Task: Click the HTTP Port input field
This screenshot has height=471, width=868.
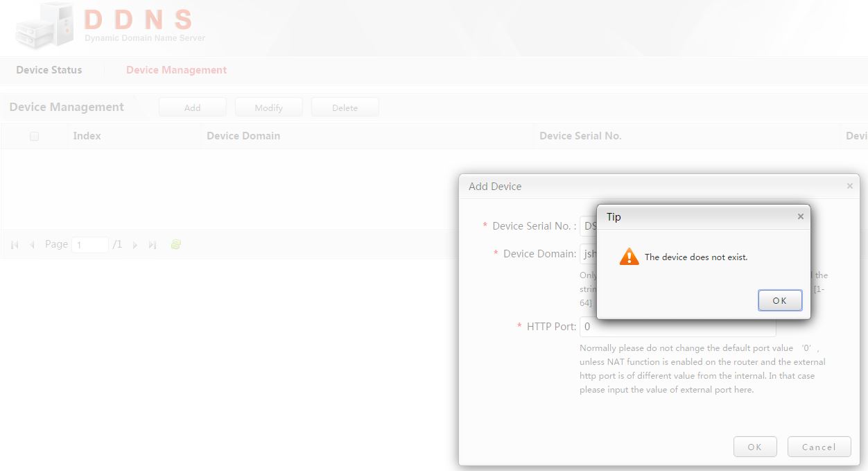Action: (677, 326)
